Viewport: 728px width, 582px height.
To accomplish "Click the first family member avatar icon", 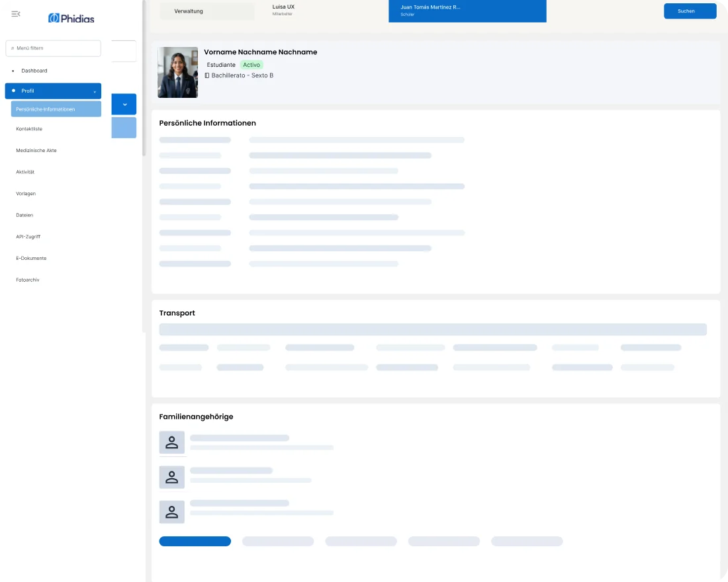I will (x=172, y=442).
